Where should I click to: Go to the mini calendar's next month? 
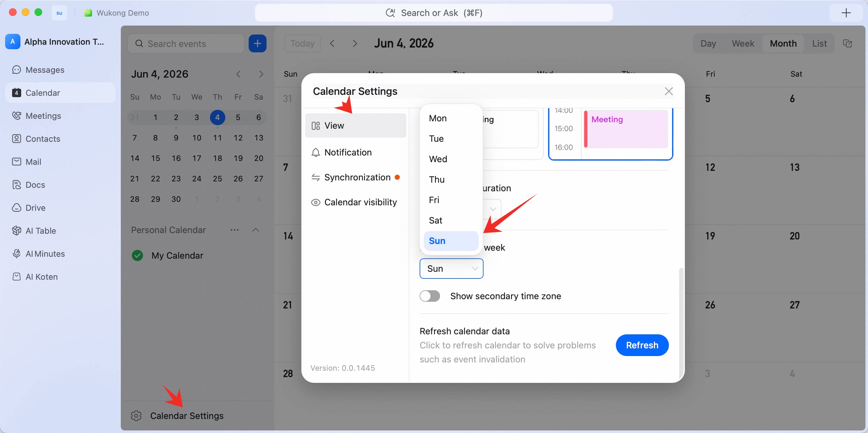tap(261, 74)
